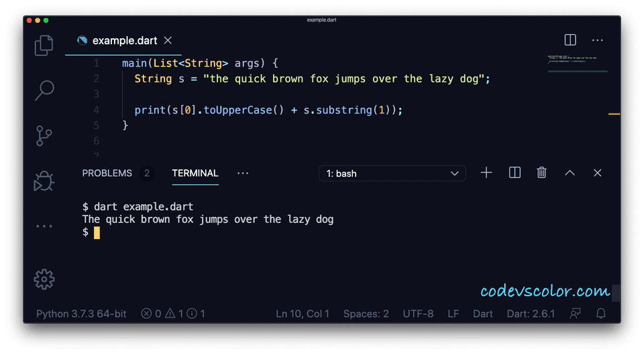Close the terminal panel
The width and height of the screenshot is (644, 354).
pyautogui.click(x=597, y=173)
